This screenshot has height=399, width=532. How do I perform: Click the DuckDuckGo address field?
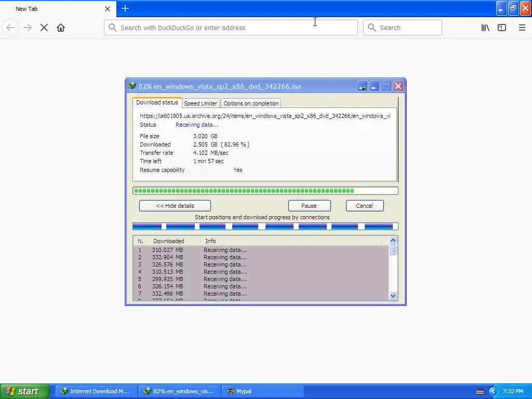click(231, 28)
